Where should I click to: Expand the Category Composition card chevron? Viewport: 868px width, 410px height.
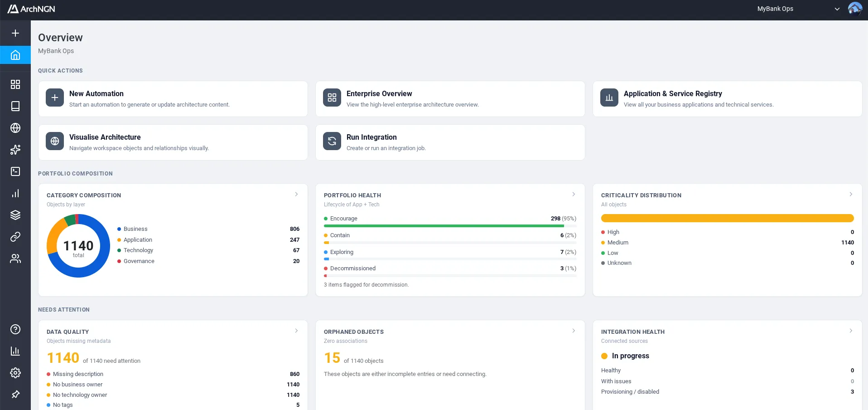(x=296, y=194)
